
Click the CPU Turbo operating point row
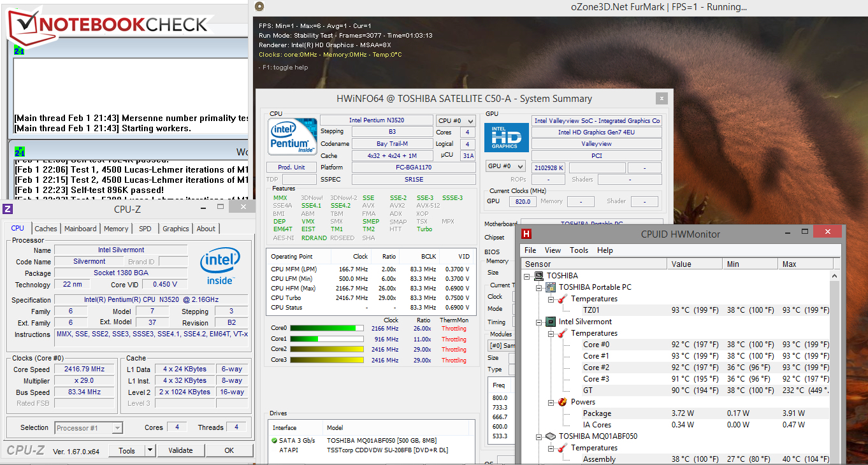(370, 297)
